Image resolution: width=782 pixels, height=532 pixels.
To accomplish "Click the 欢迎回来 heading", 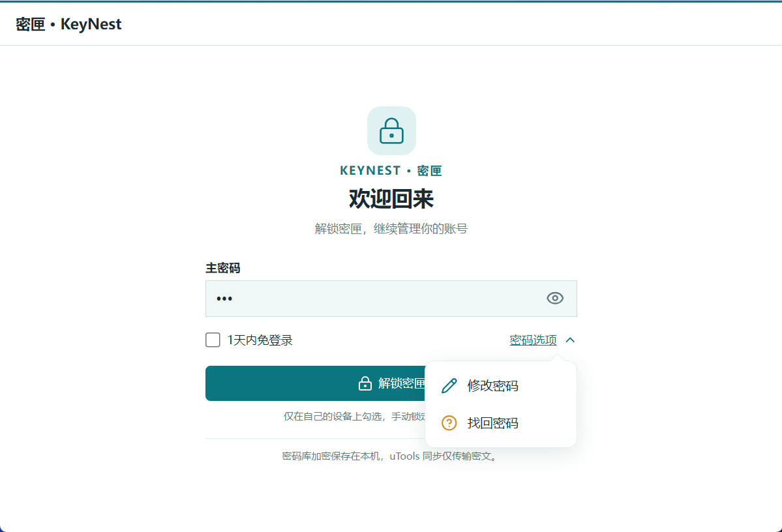I will click(391, 198).
